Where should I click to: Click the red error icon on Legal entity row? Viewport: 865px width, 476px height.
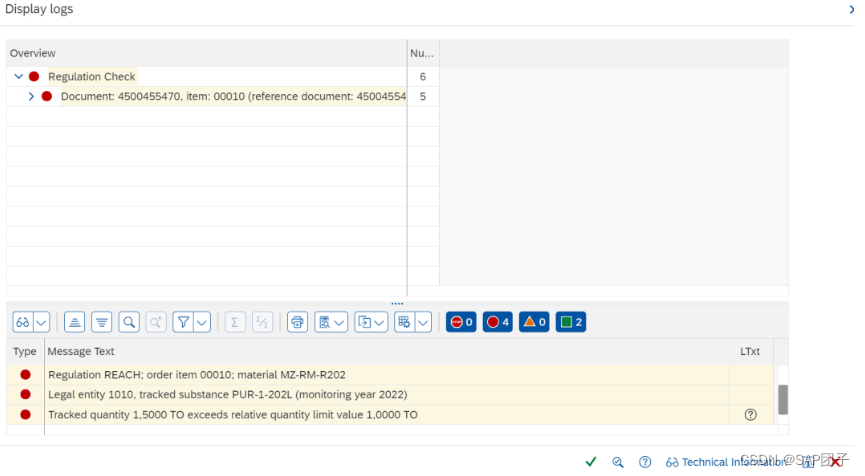click(25, 395)
